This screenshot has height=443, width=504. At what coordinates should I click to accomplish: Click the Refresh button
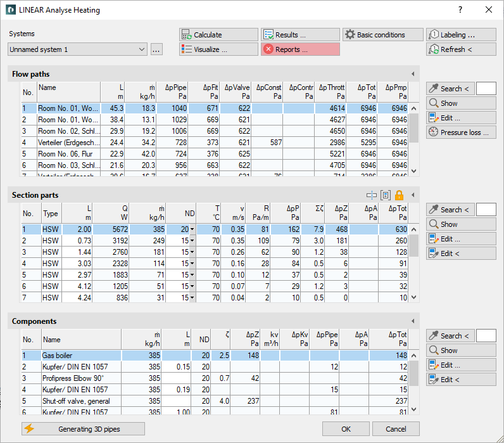click(x=461, y=49)
